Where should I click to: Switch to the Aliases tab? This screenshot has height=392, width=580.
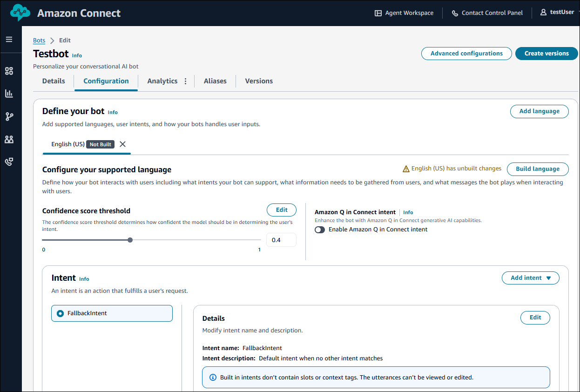click(x=215, y=81)
